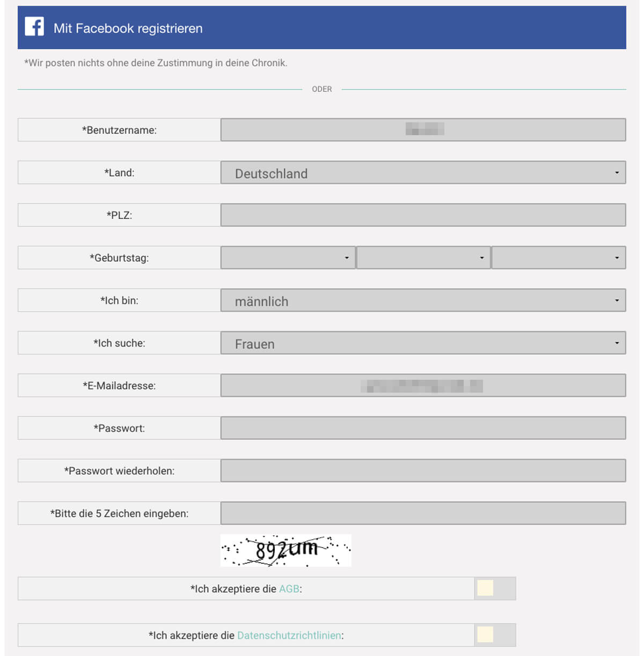This screenshot has width=644, height=656.
Task: Expand the Ich bin dropdown showing männlich
Action: 423,300
